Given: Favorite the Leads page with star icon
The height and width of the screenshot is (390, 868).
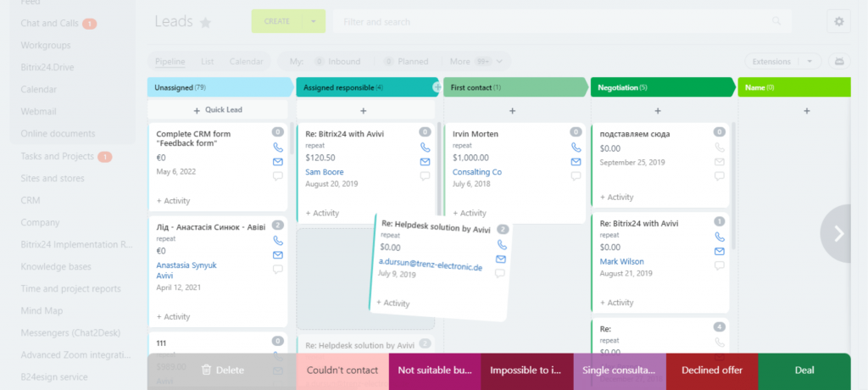Looking at the screenshot, I should tap(205, 22).
